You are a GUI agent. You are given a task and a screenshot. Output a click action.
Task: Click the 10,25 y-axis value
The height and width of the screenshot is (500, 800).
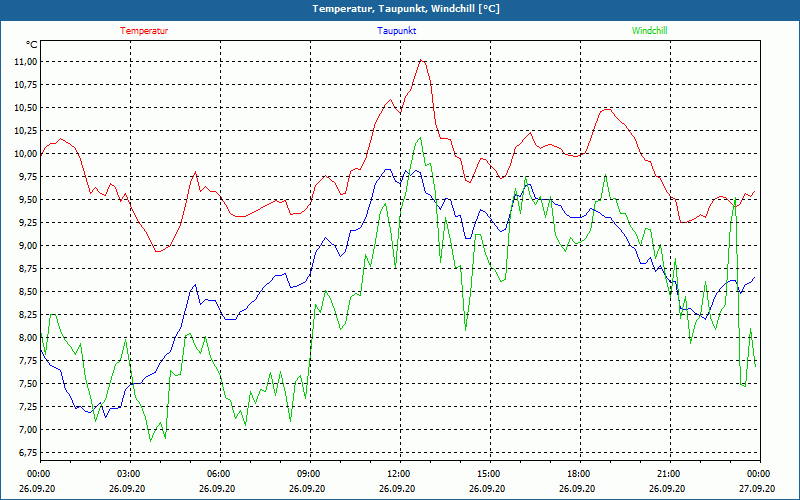click(26, 131)
